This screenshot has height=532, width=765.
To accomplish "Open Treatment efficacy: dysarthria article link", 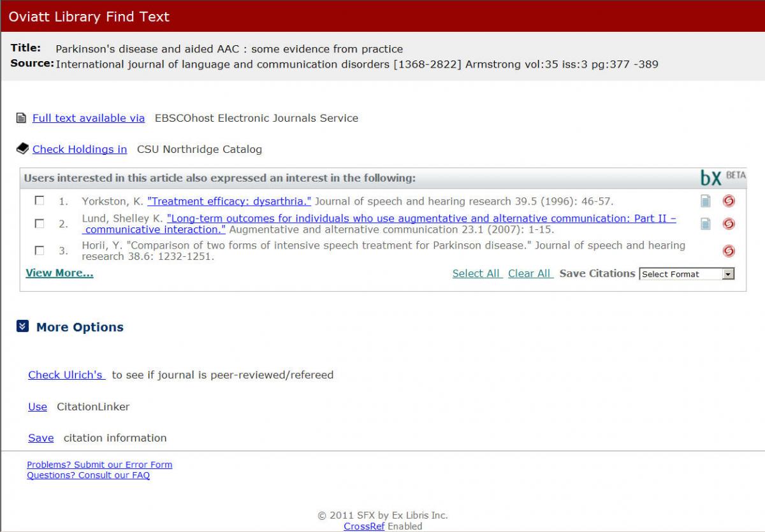I will tap(229, 201).
